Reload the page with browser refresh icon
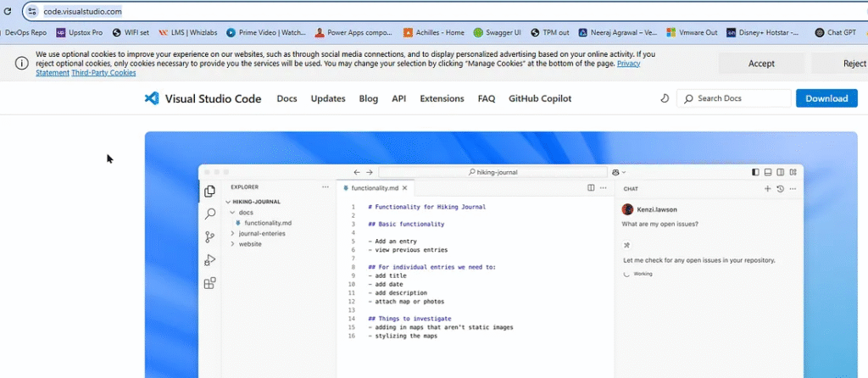The height and width of the screenshot is (378, 868). pyautogui.click(x=8, y=11)
